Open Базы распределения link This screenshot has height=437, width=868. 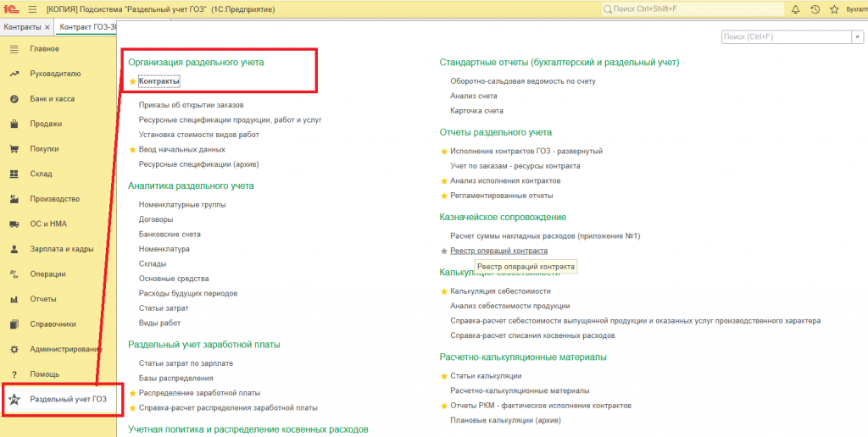click(176, 379)
